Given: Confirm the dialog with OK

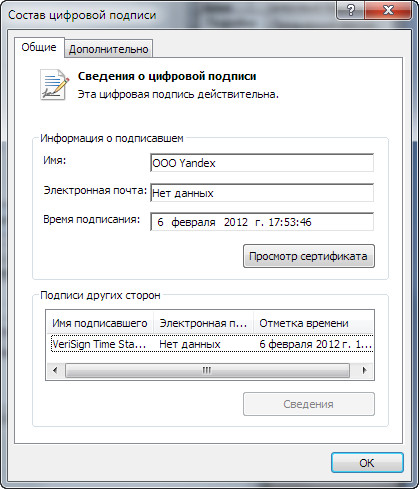Looking at the screenshot, I should pyautogui.click(x=367, y=463).
